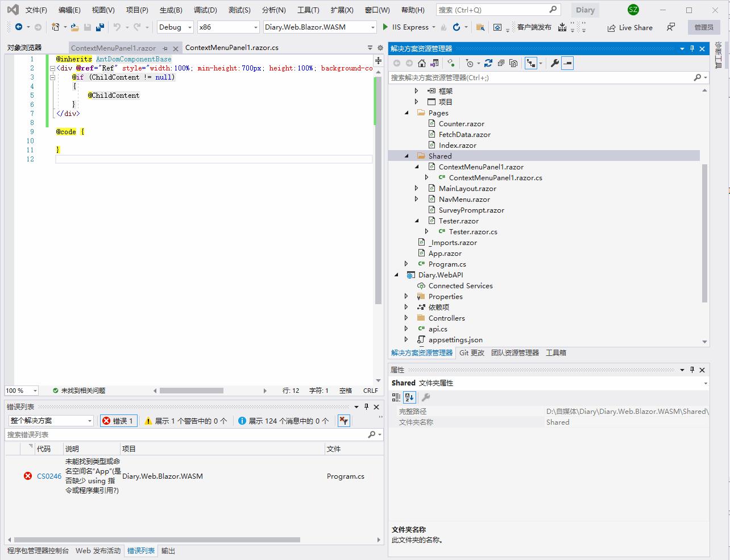
Task: Toggle the preview selected items button
Action: (567, 63)
